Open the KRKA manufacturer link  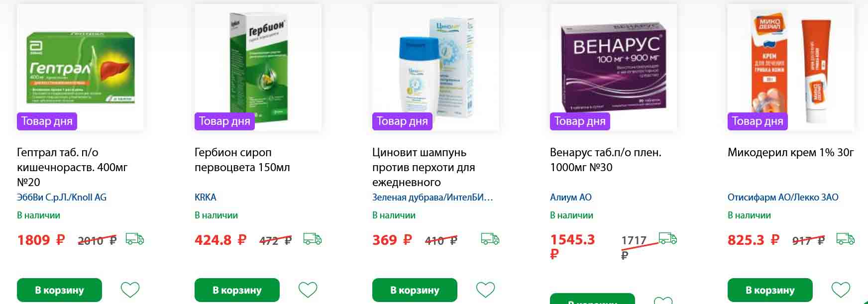pos(205,197)
